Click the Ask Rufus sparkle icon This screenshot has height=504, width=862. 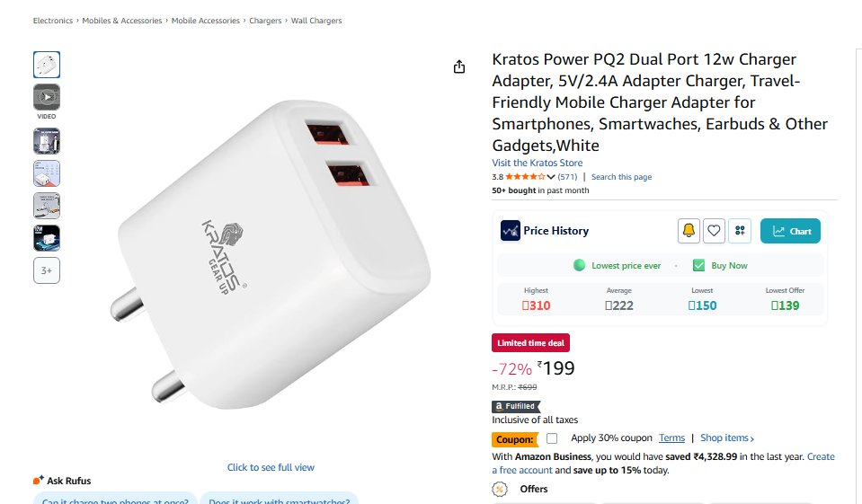[38, 481]
